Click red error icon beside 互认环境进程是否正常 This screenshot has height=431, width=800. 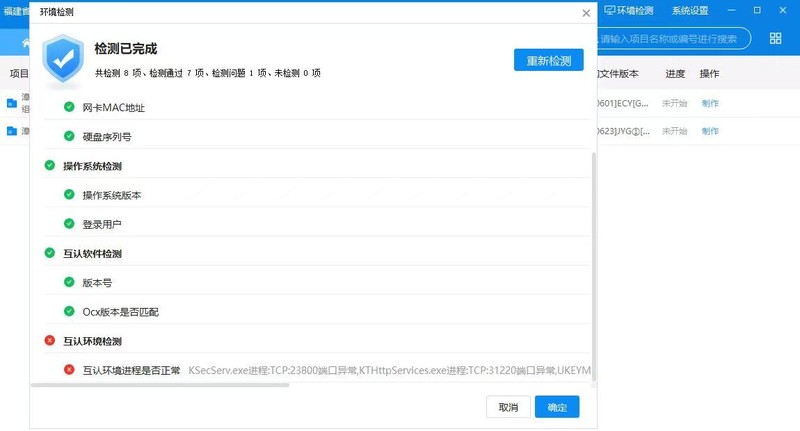[x=69, y=369]
